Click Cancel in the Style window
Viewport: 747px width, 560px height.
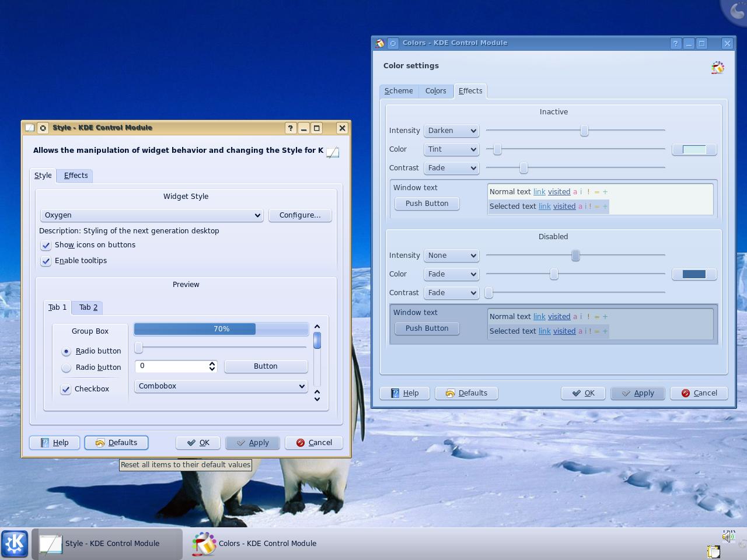[x=313, y=443]
